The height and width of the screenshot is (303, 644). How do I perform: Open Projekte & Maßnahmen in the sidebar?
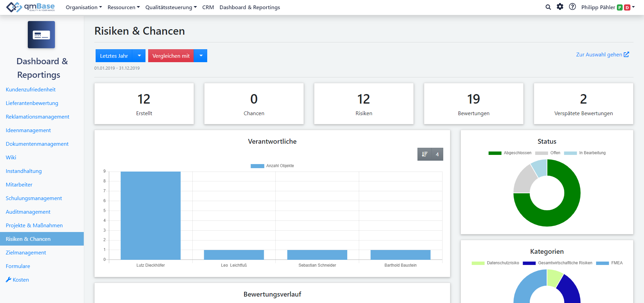(x=34, y=225)
